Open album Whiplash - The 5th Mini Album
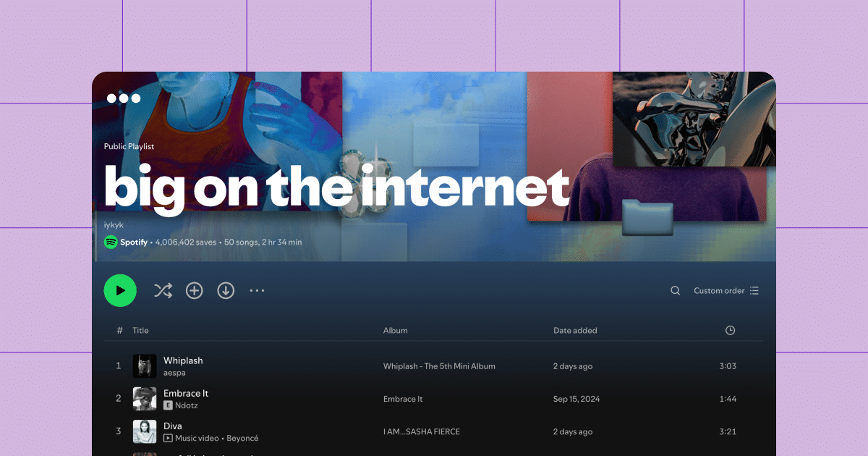 (x=439, y=366)
